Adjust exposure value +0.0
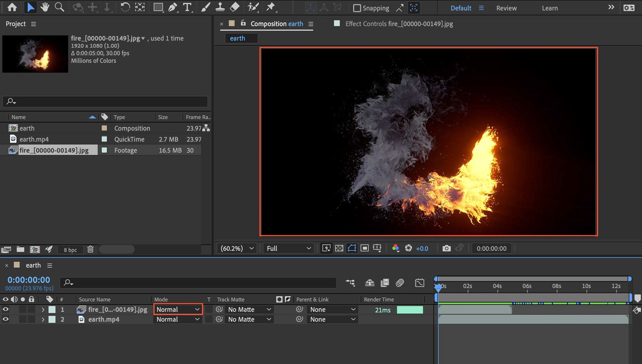Screen dimensions: 642x364 tap(422, 248)
